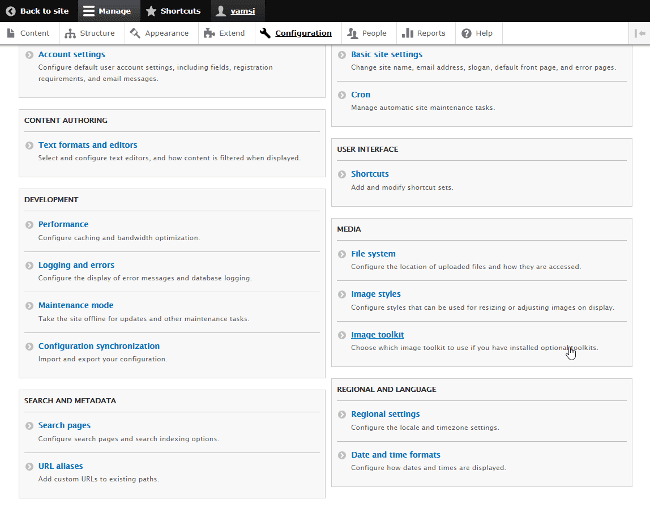Click the bullet icon beside Performance

coord(29,225)
